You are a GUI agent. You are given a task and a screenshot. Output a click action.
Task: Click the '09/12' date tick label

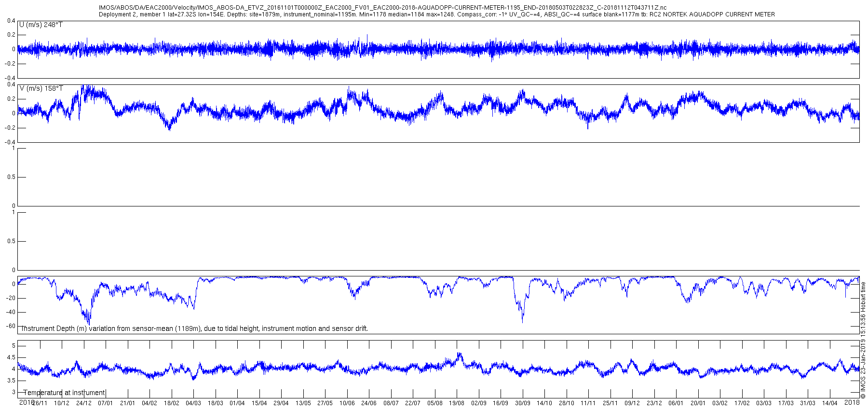632,403
